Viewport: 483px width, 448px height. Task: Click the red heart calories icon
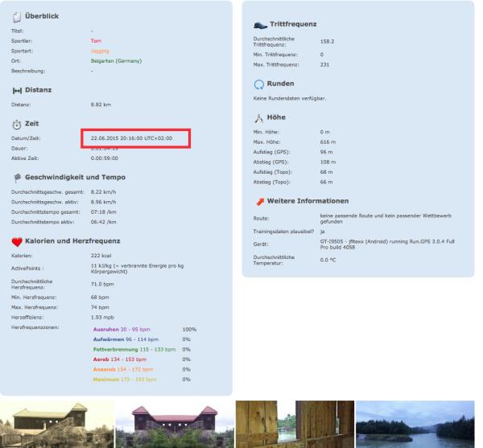click(x=17, y=240)
